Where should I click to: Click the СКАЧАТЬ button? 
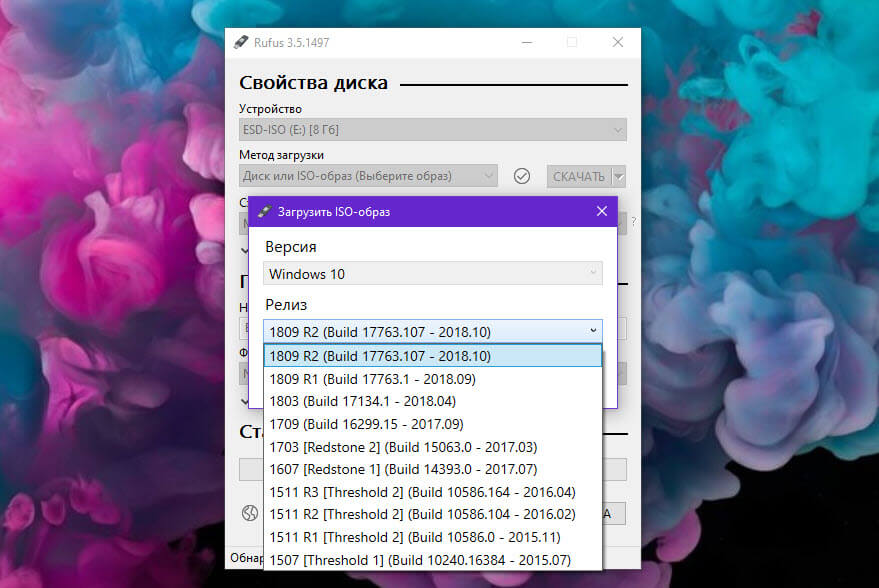tap(579, 177)
